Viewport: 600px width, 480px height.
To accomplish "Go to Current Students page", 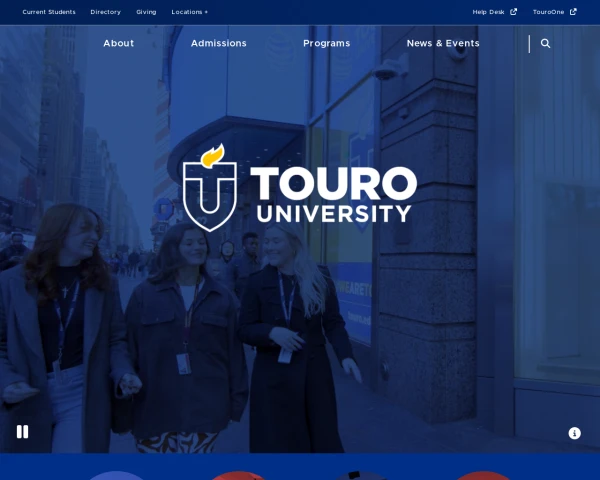I will pyautogui.click(x=49, y=12).
